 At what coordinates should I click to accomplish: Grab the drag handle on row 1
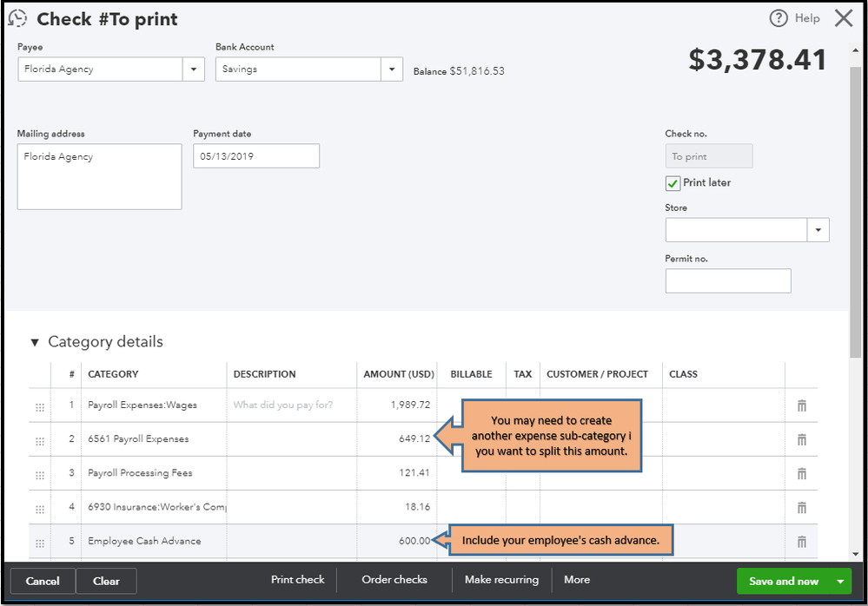(39, 406)
